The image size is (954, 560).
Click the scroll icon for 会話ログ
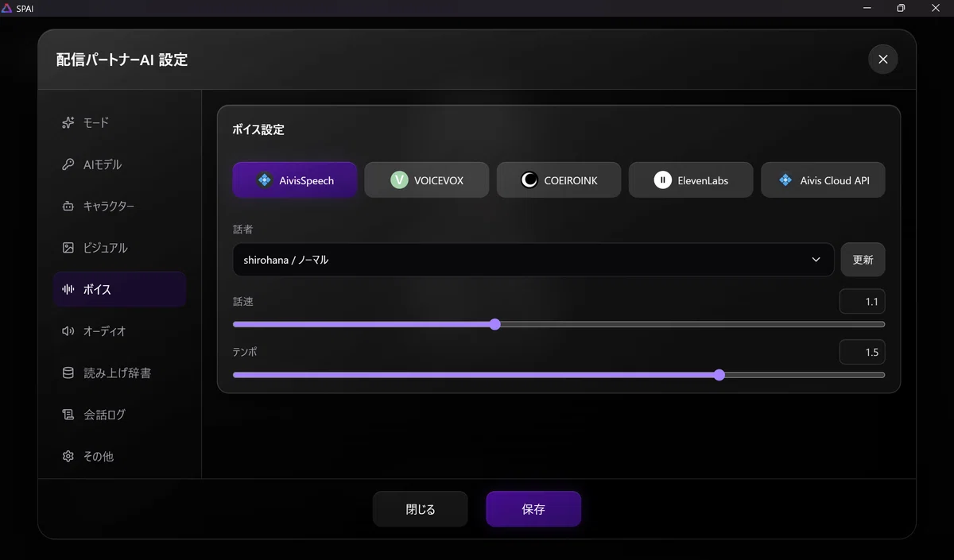pos(68,415)
